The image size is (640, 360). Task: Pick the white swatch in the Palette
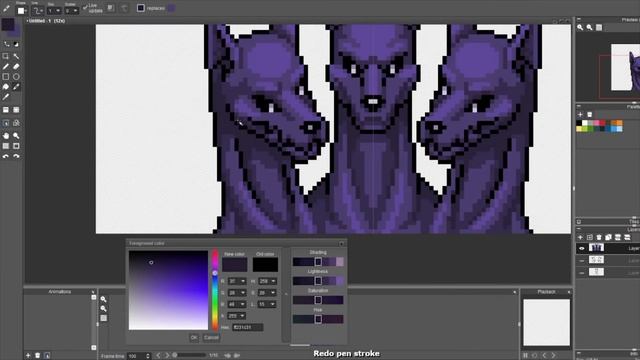coord(585,123)
